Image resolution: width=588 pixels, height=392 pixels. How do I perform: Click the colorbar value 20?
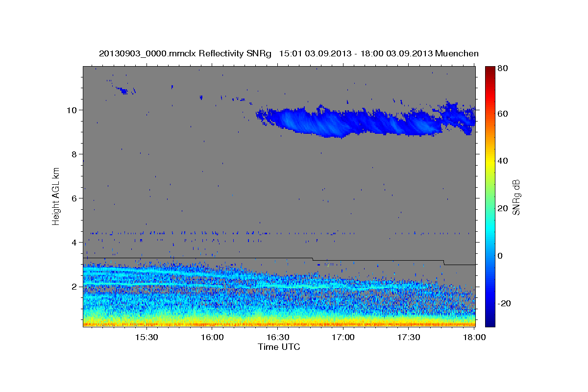[x=502, y=208]
